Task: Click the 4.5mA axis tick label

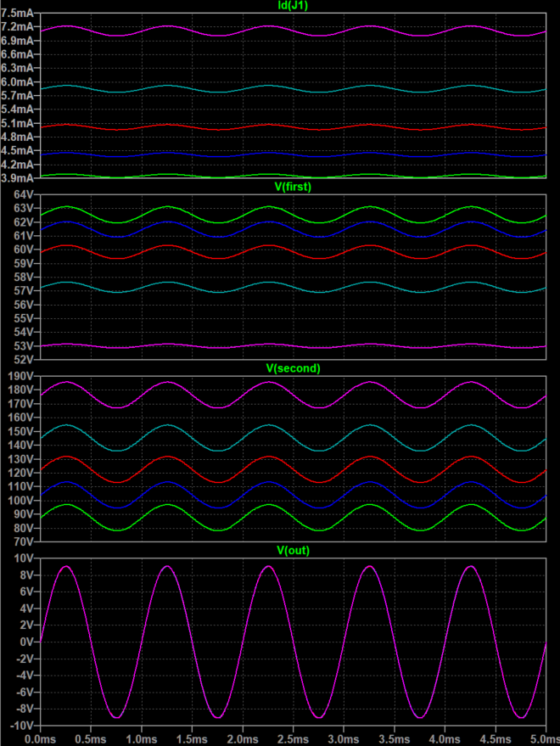Action: pyautogui.click(x=17, y=150)
